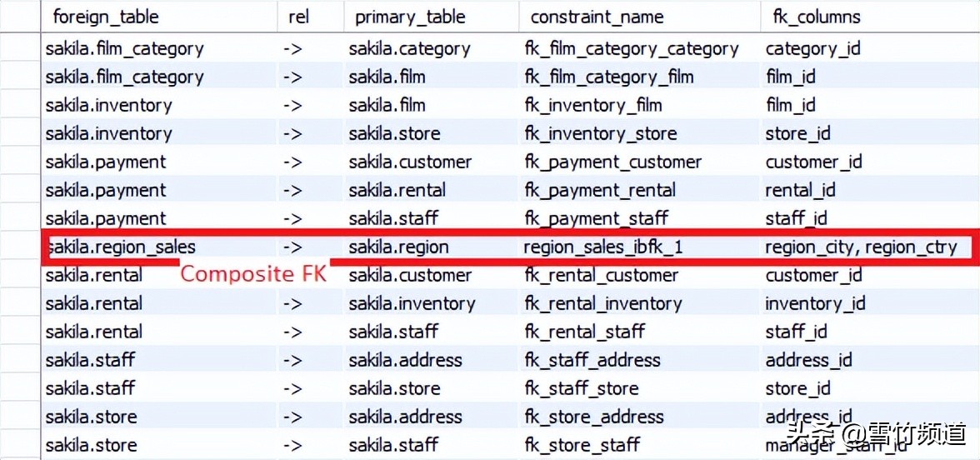Select the category_id fk_columns cell
This screenshot has height=460, width=980.
click(x=812, y=49)
